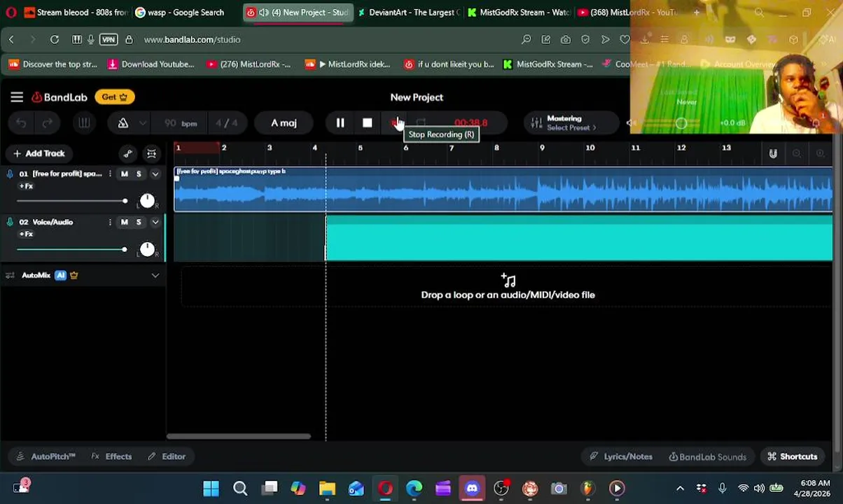Solo track 01 free for profit
The image size is (843, 504).
tap(139, 174)
